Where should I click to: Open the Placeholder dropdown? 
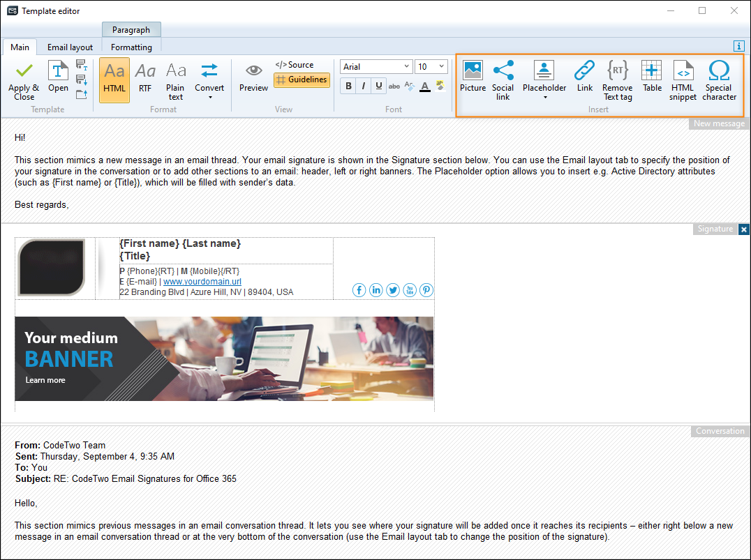(x=544, y=80)
